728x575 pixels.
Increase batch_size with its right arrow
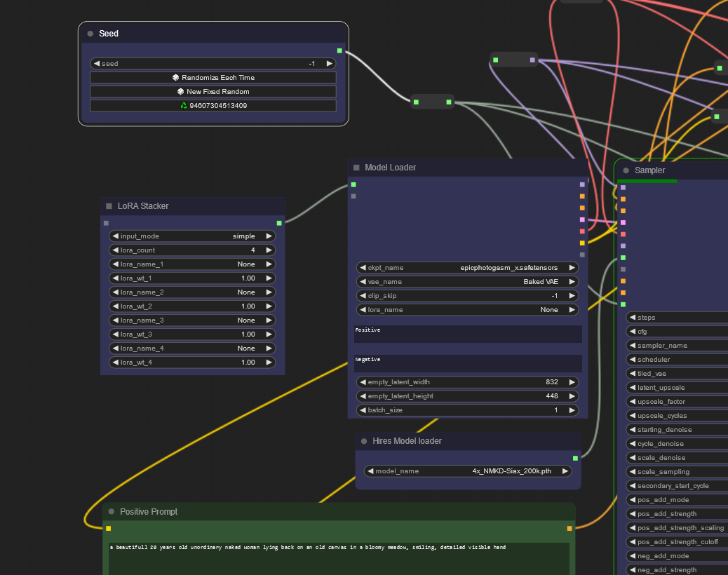click(x=572, y=410)
